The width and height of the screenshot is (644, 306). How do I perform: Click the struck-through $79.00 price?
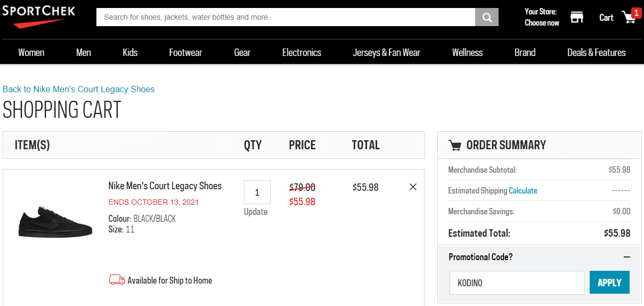(x=302, y=187)
